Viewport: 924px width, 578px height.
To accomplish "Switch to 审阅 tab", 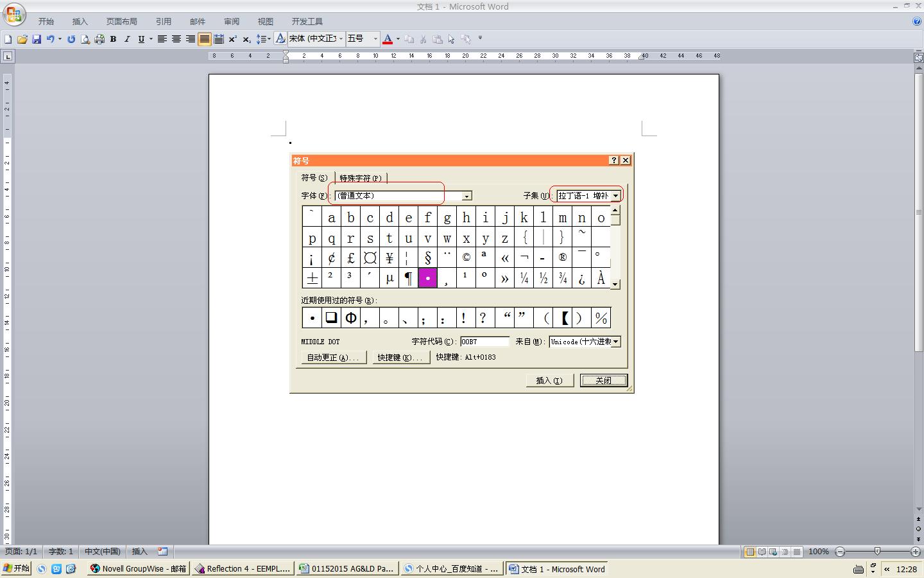I will pyautogui.click(x=232, y=21).
